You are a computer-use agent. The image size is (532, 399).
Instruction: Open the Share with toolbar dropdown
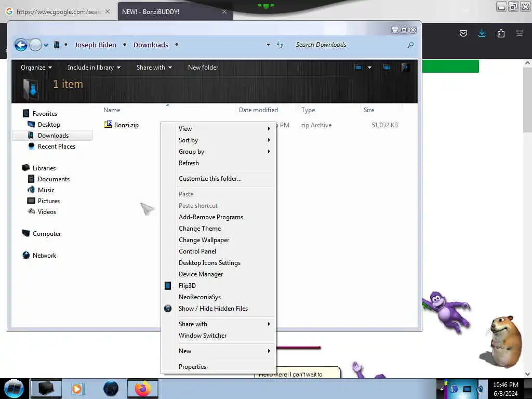154,67
